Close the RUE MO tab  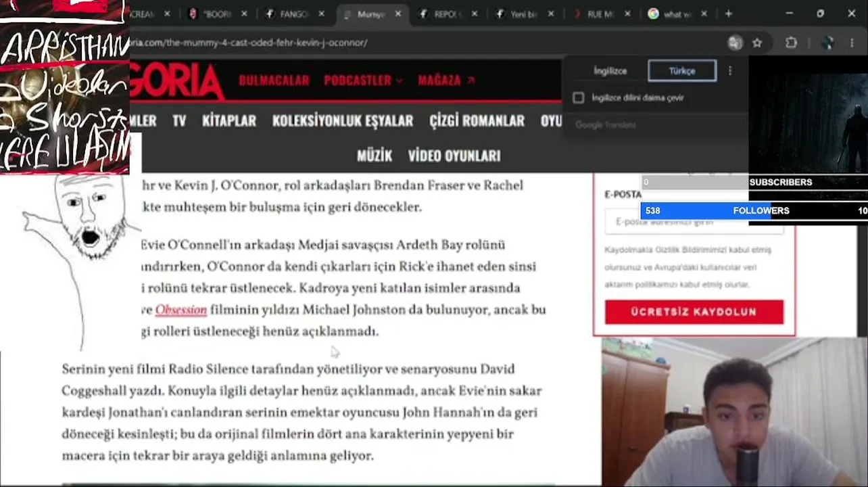(x=628, y=14)
